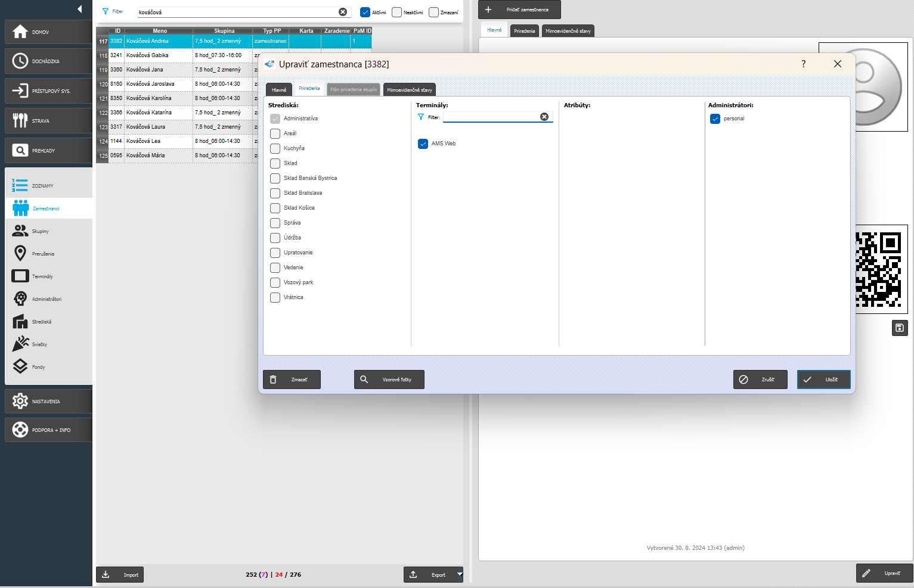Screen dimensions: 914x588
Task: Click the Terminály filter input field
Action: 491,117
